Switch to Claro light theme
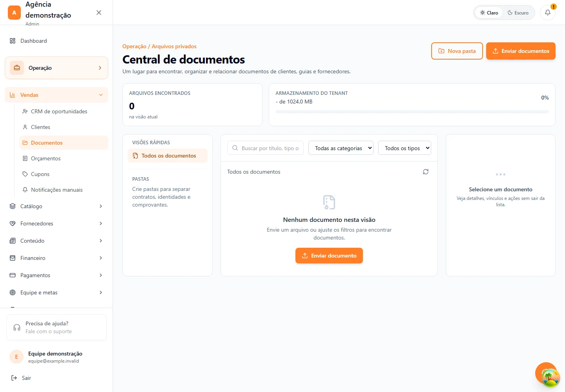565x392 pixels. coord(489,13)
